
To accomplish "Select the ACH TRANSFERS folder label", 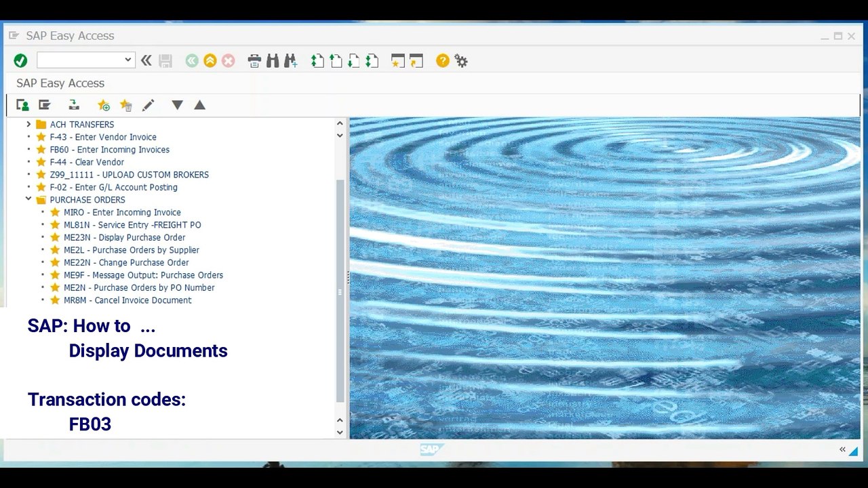I will [x=82, y=124].
